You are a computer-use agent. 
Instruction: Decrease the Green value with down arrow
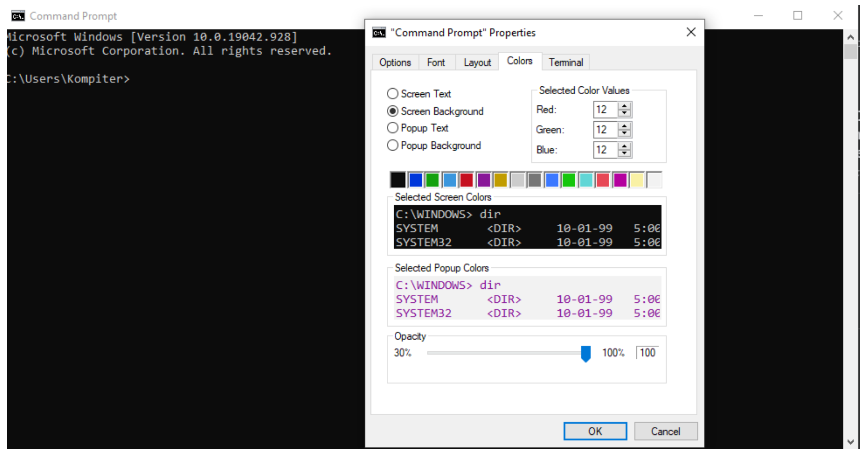[x=624, y=134]
